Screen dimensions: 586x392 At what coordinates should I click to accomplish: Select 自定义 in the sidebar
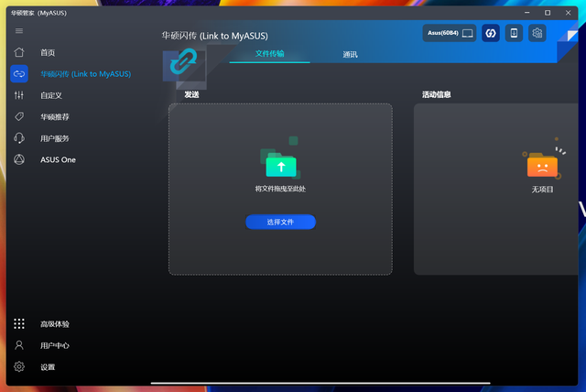pos(51,95)
